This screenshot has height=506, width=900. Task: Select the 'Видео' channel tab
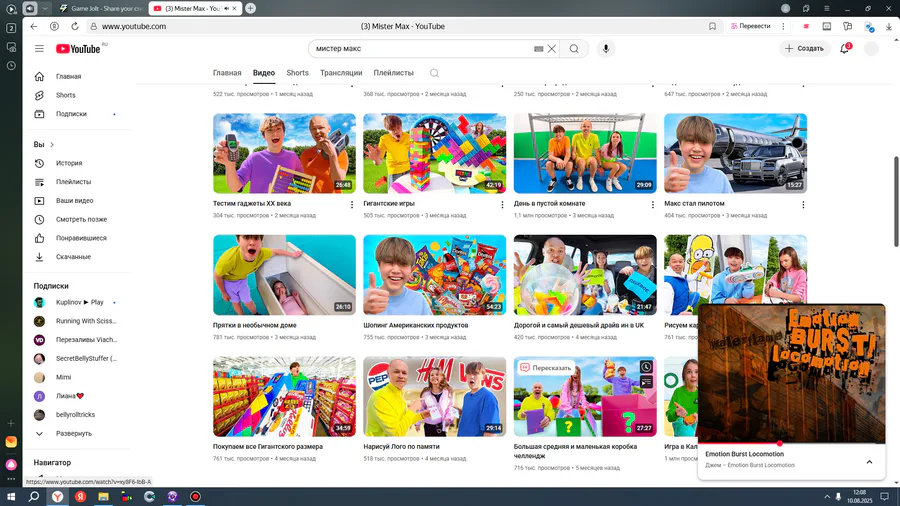tap(264, 73)
